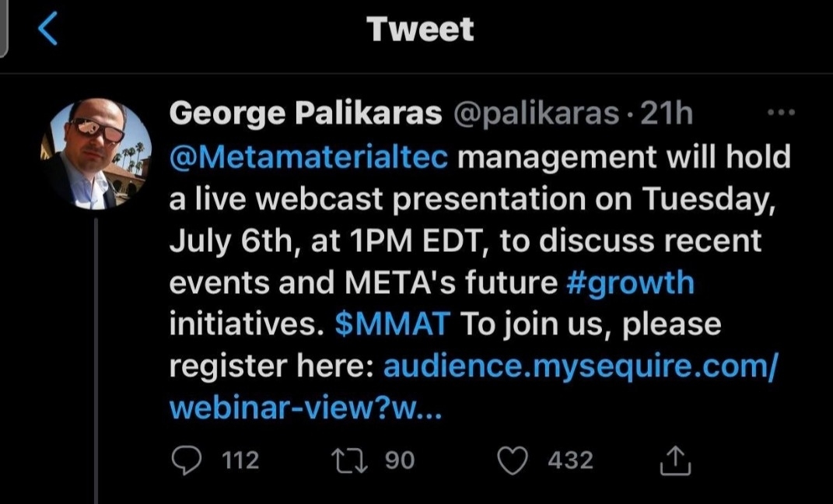Click the Tweet header title

420,30
